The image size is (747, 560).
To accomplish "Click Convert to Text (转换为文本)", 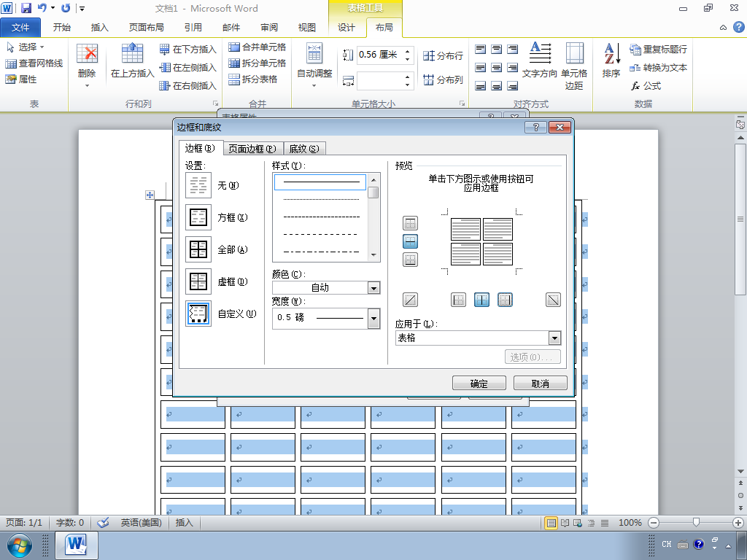I will [659, 68].
